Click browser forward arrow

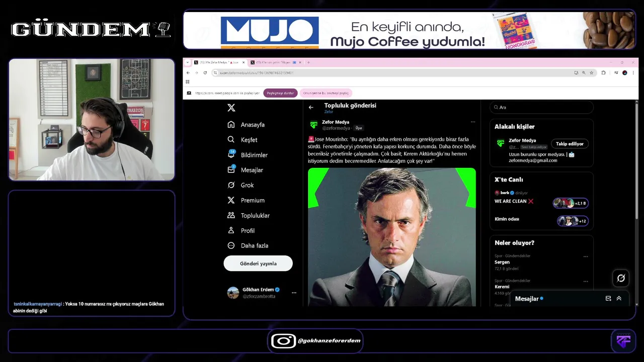point(197,73)
